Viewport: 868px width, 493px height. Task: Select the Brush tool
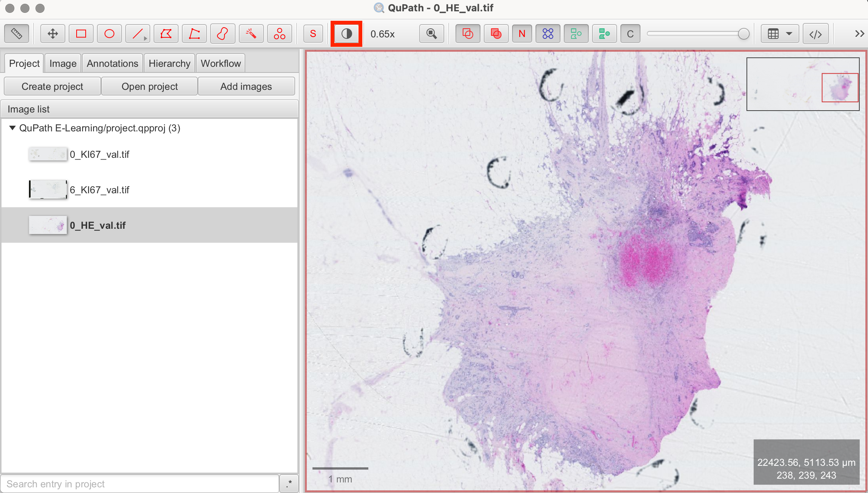click(x=223, y=34)
